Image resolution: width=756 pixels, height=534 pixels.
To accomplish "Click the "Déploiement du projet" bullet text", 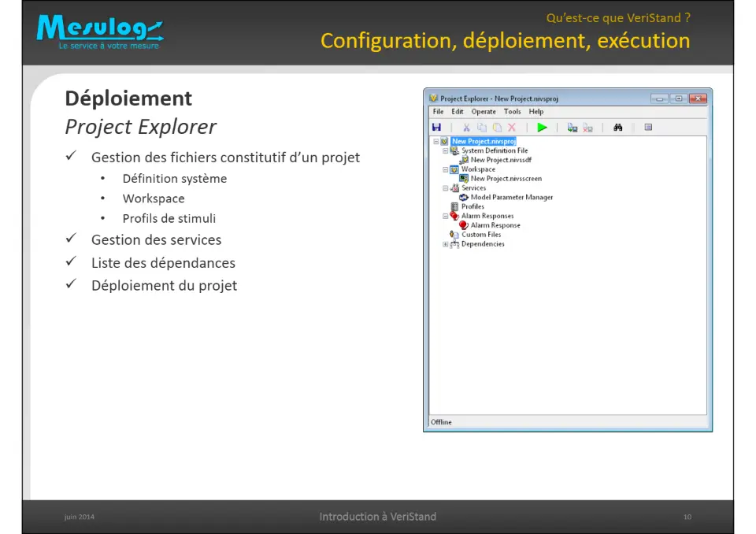I will point(164,286).
